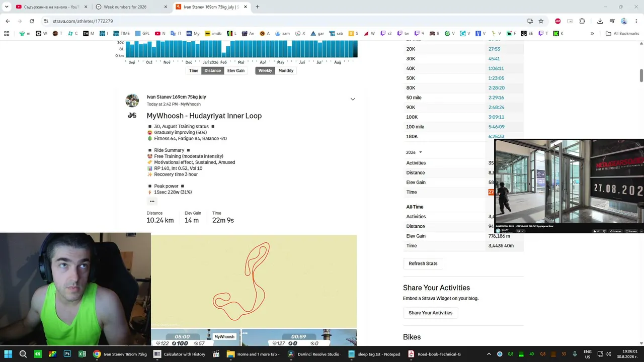Image resolution: width=644 pixels, height=362 pixels.
Task: Open the TIME bookmark
Action: (x=121, y=34)
